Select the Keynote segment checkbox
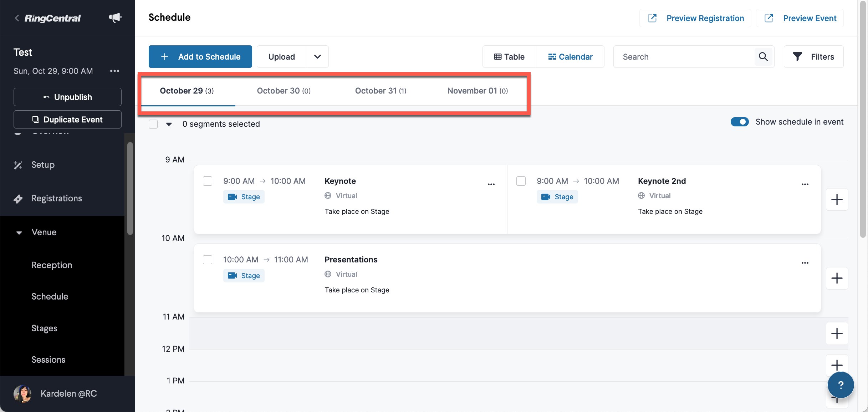 (208, 181)
